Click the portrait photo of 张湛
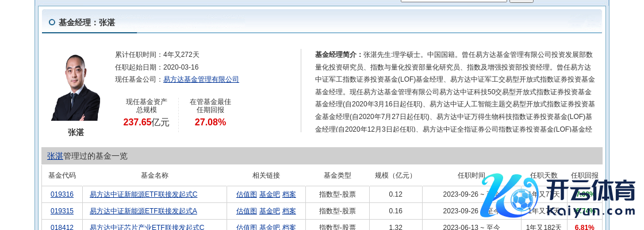Viewport: 644px width, 230px height. [75, 87]
